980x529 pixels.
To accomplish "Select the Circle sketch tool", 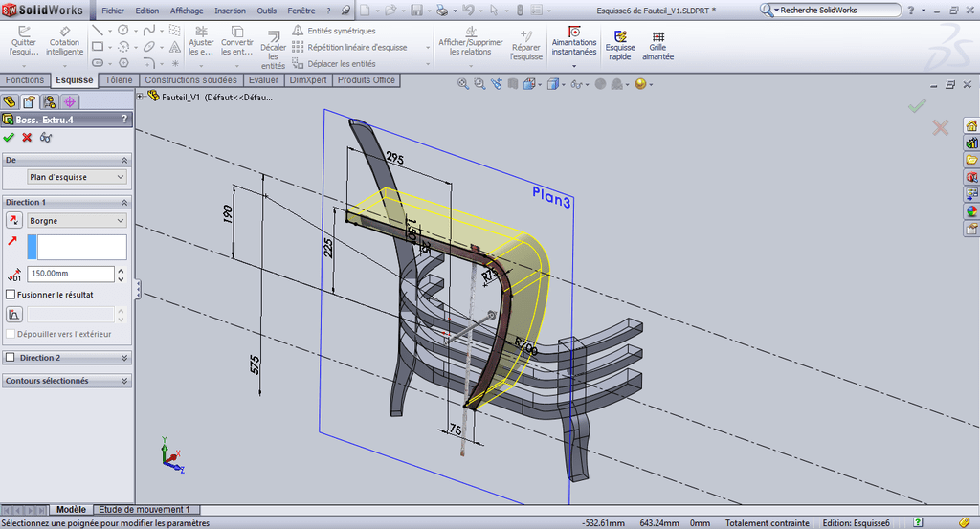I will pos(123,30).
